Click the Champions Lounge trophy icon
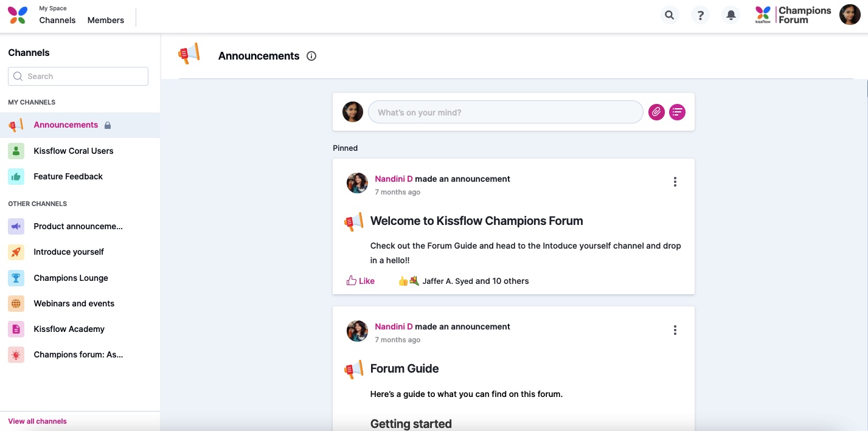868x431 pixels. 16,278
